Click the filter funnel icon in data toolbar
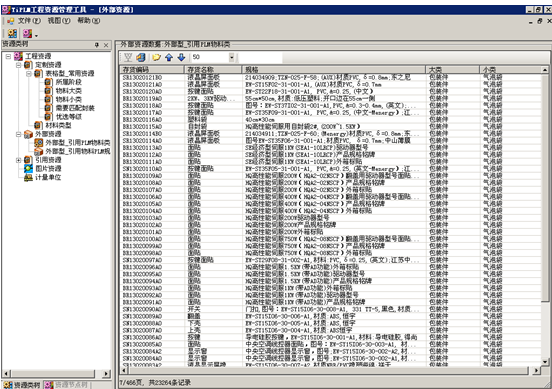Image resolution: width=552 pixels, height=389 pixels. [128, 57]
